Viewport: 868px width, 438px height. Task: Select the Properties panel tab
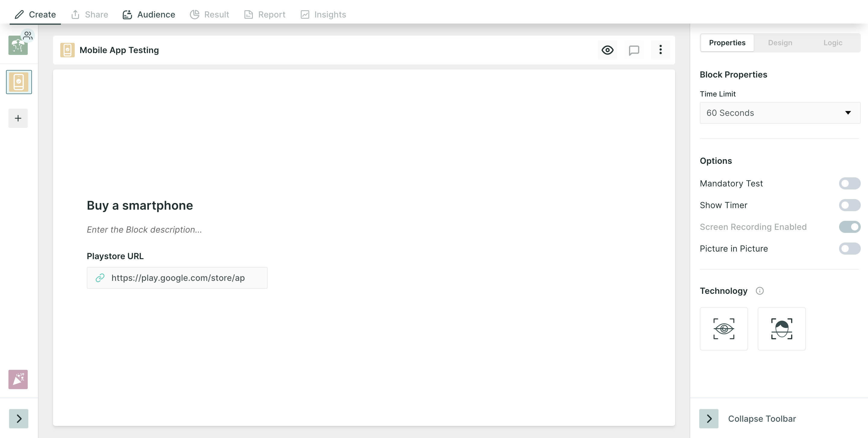coord(727,43)
